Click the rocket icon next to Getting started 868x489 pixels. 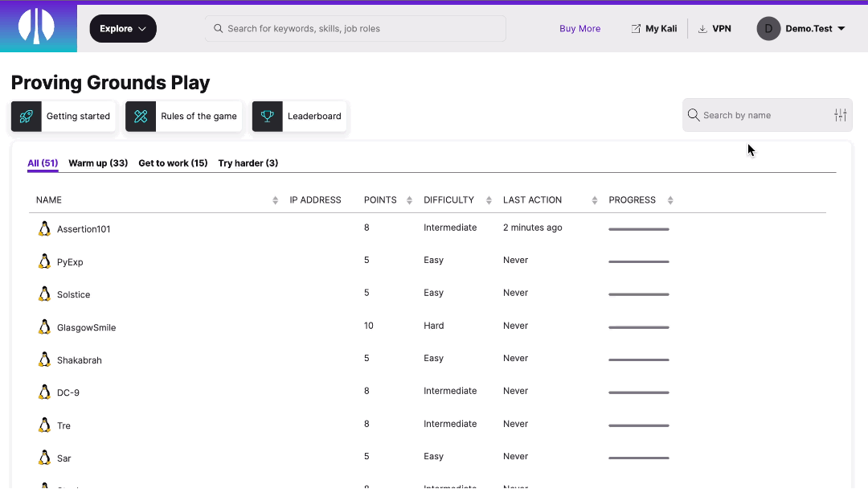(x=26, y=116)
